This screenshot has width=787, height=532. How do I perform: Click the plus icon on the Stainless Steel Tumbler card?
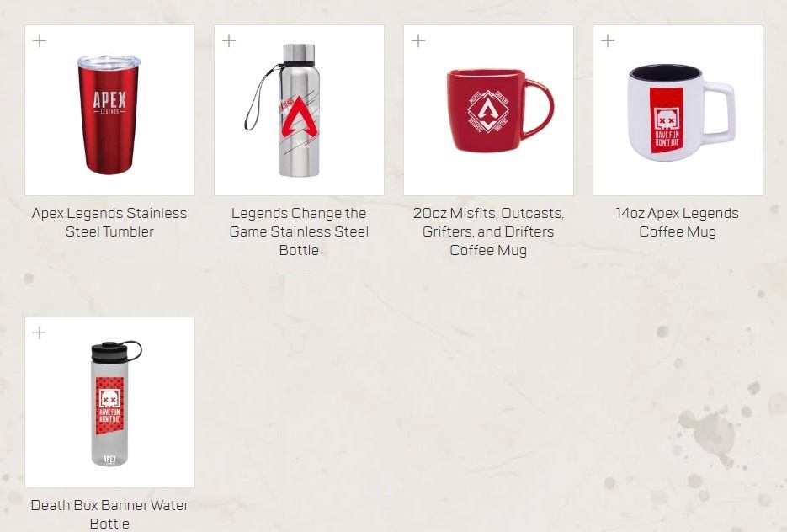(x=40, y=40)
